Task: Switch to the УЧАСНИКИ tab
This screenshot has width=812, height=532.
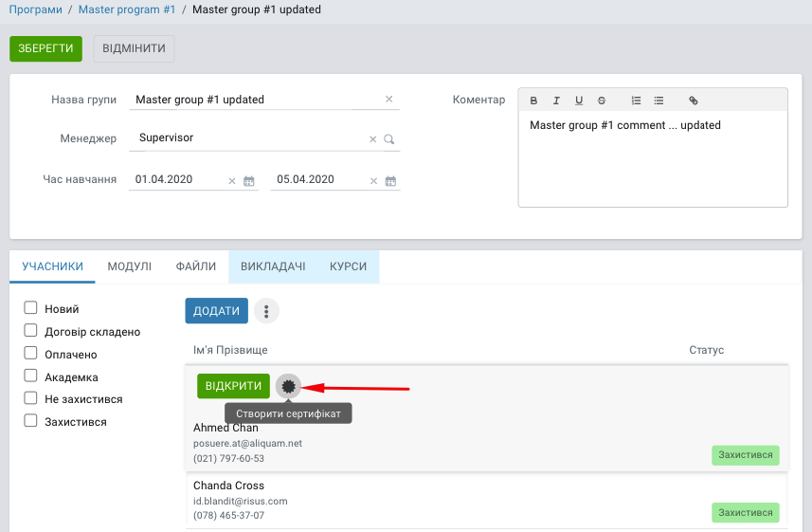Action: tap(52, 266)
